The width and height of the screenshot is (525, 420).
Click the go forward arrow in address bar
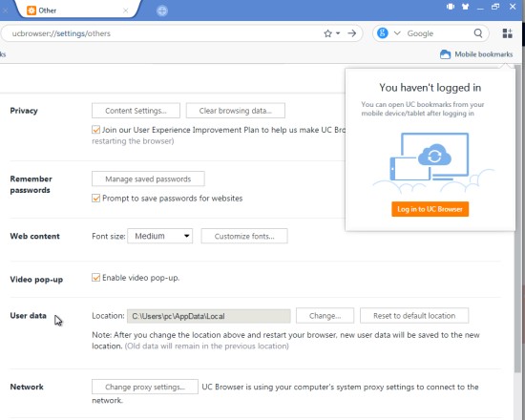coord(351,33)
